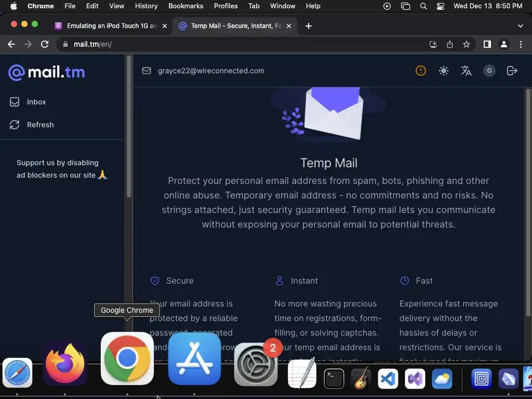Image resolution: width=532 pixels, height=399 pixels.
Task: Open System Settings from the Dock
Action: (x=256, y=364)
